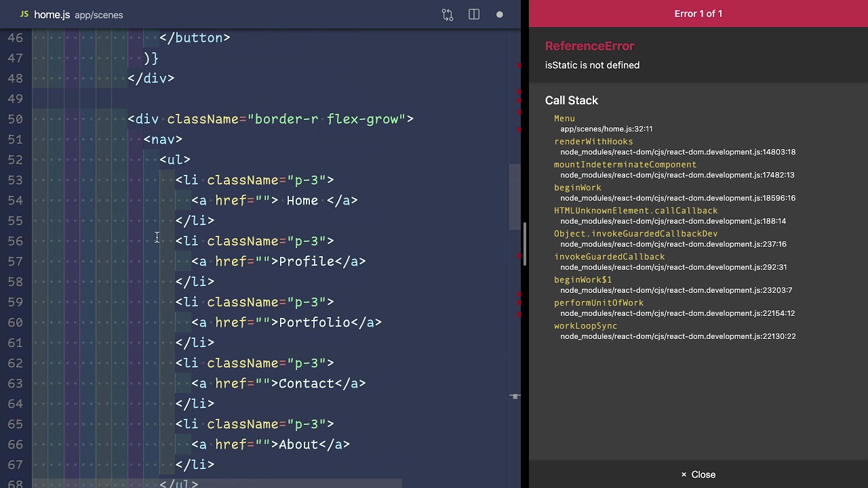Open the workLoopSync stack frame
868x488 pixels.
click(x=586, y=326)
